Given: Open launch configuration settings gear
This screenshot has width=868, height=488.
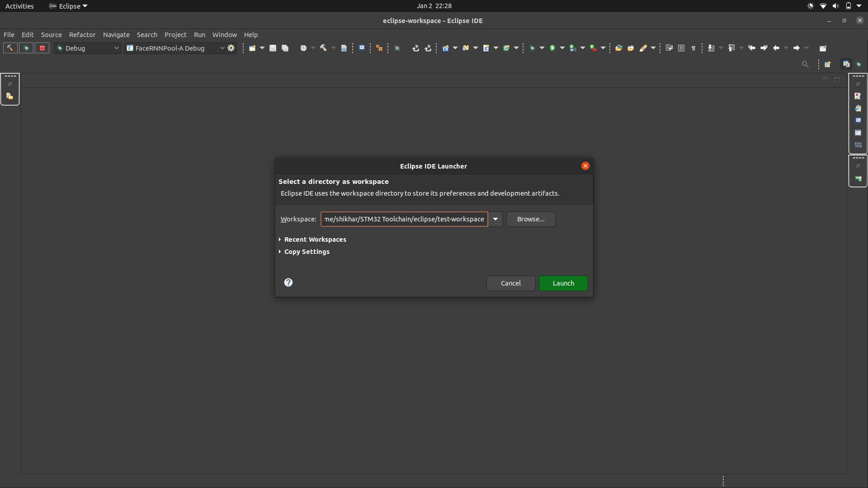Looking at the screenshot, I should click(x=231, y=48).
